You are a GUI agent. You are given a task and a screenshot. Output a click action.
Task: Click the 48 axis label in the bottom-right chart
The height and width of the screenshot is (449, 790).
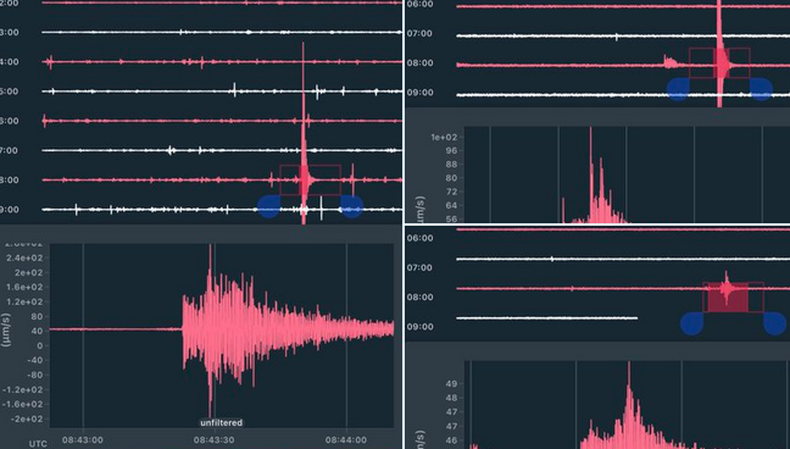click(451, 398)
